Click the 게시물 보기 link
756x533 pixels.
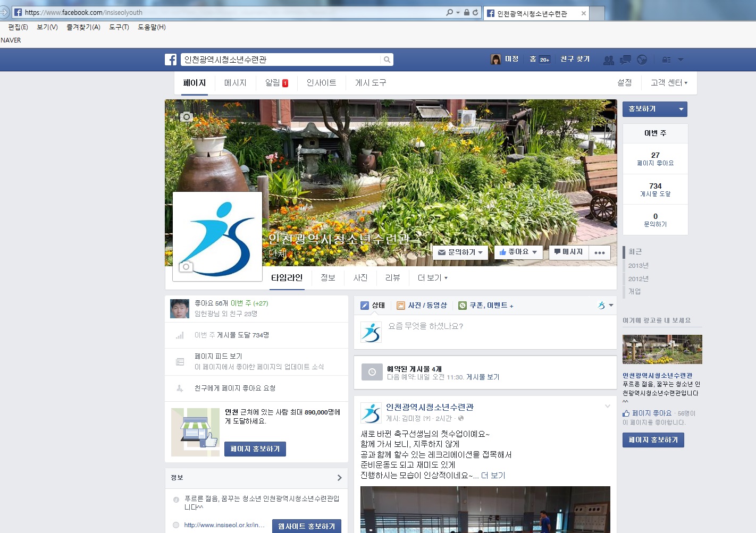pyautogui.click(x=483, y=377)
